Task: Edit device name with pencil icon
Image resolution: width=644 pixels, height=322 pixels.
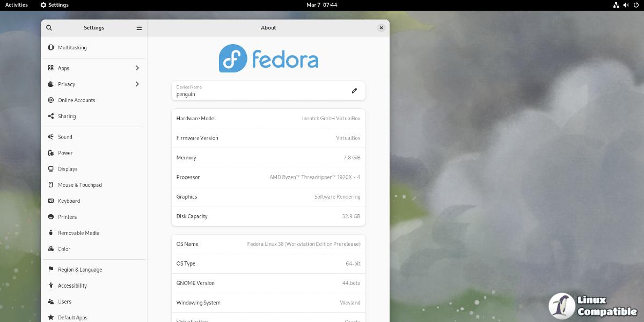Action: (354, 91)
